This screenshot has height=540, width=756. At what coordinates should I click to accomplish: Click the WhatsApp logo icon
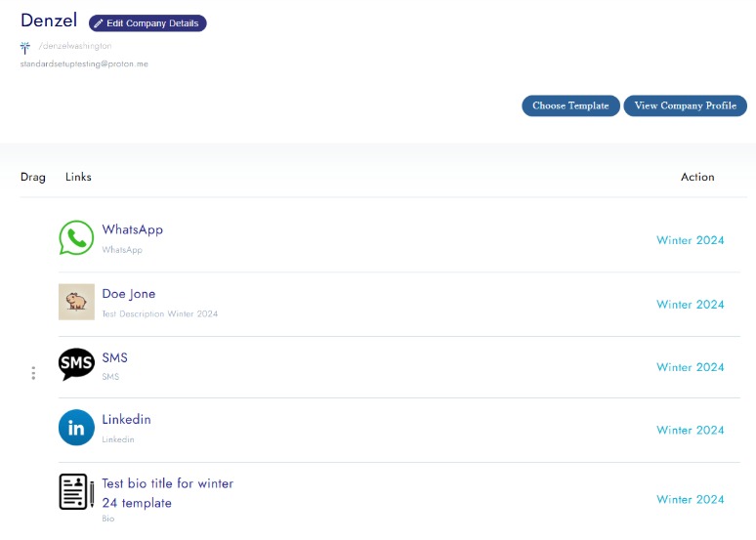click(76, 237)
